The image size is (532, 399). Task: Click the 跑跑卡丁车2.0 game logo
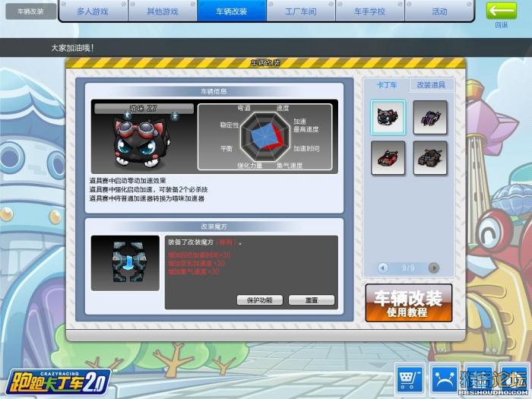click(x=58, y=383)
